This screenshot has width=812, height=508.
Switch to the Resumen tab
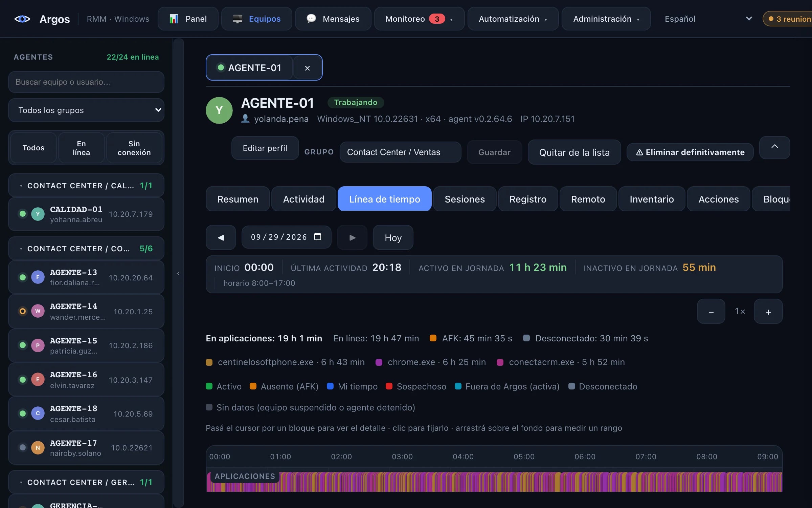pos(238,199)
